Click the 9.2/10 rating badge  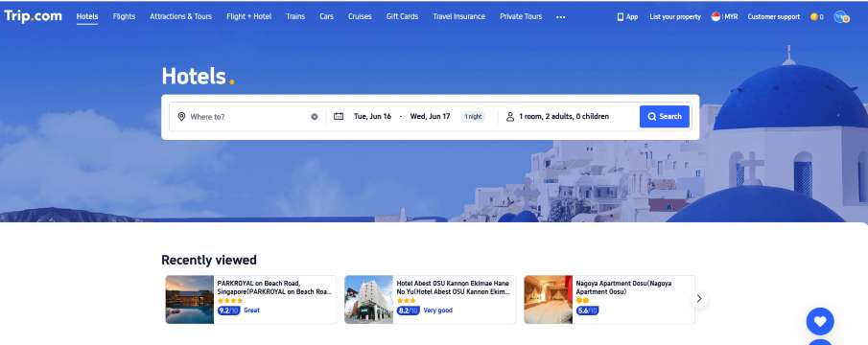point(228,310)
